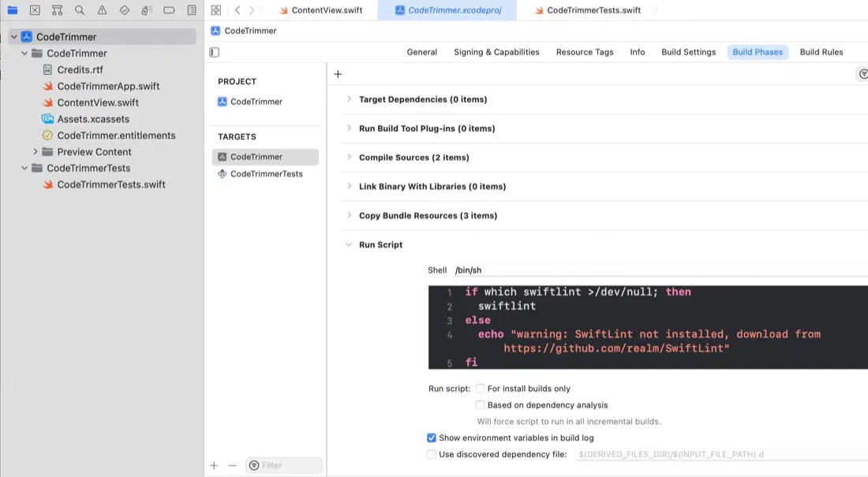Expand the Preview Content folder

pyautogui.click(x=36, y=151)
